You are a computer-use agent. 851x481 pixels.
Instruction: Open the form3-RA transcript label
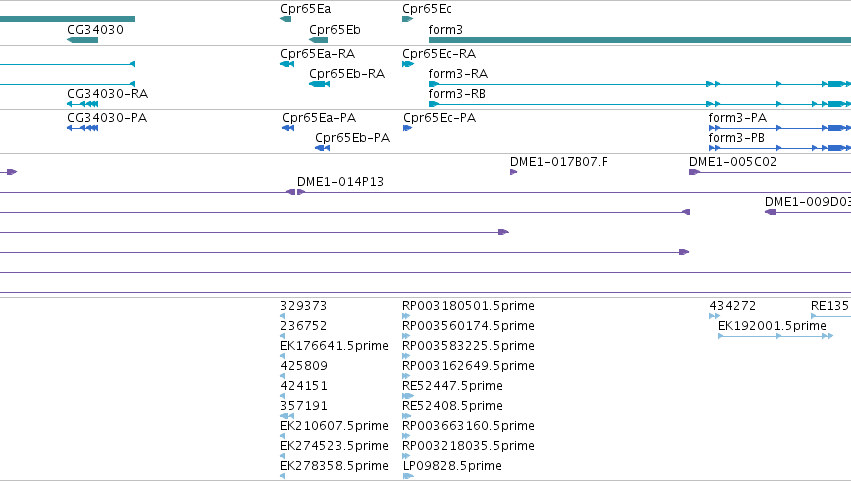pyautogui.click(x=458, y=73)
